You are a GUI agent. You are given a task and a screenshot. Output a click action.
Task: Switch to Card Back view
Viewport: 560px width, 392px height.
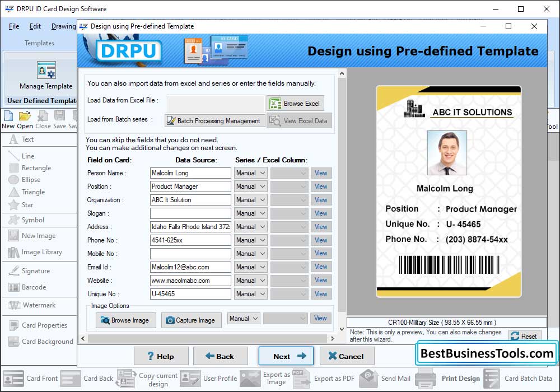[86, 379]
